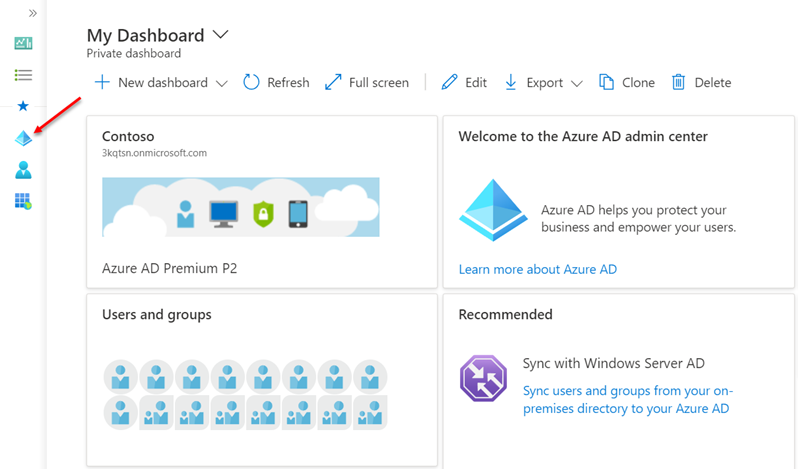Open the New dashboard dropdown arrow

(x=221, y=83)
